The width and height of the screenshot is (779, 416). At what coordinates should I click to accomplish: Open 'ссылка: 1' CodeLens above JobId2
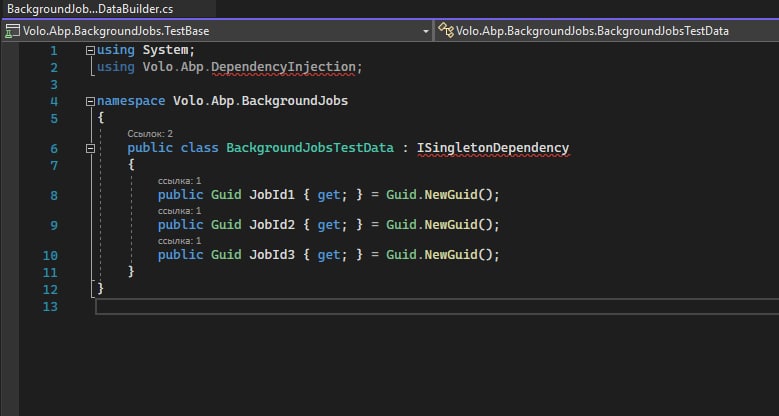coord(179,211)
